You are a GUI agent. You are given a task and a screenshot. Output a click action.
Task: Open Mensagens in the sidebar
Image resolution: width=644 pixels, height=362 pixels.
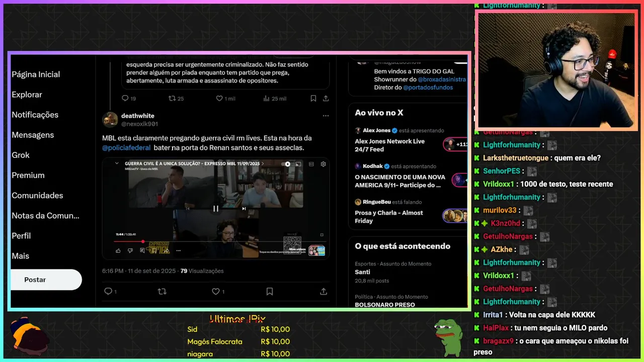tap(33, 135)
